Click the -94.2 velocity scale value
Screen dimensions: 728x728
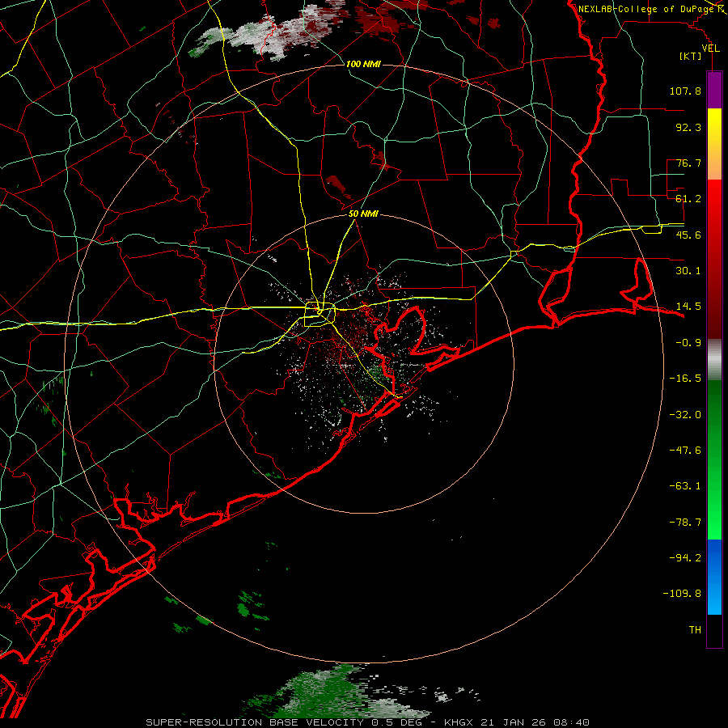685,558
